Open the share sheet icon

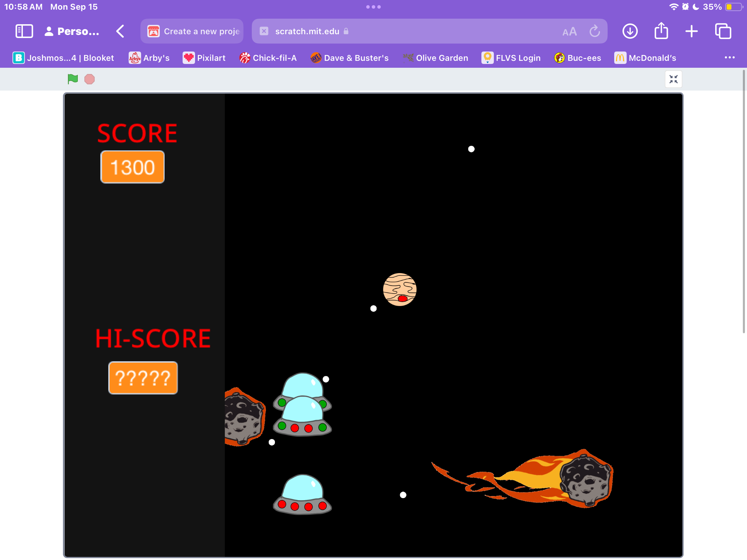(x=661, y=31)
